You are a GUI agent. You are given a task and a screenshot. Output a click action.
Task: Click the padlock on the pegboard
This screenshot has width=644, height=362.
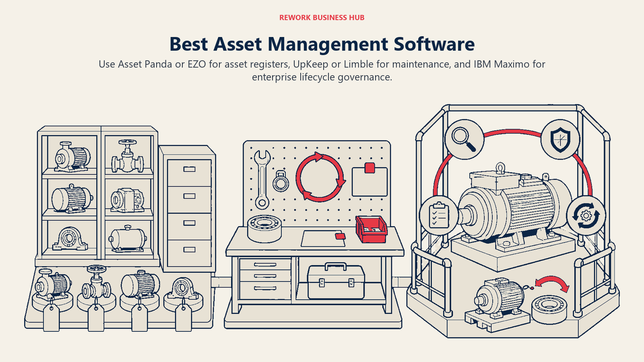click(x=281, y=181)
